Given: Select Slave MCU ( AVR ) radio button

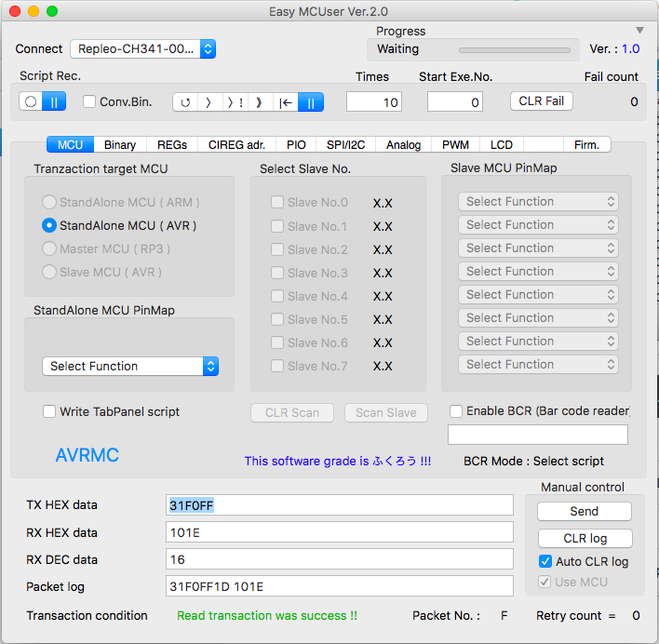Looking at the screenshot, I should (x=49, y=272).
